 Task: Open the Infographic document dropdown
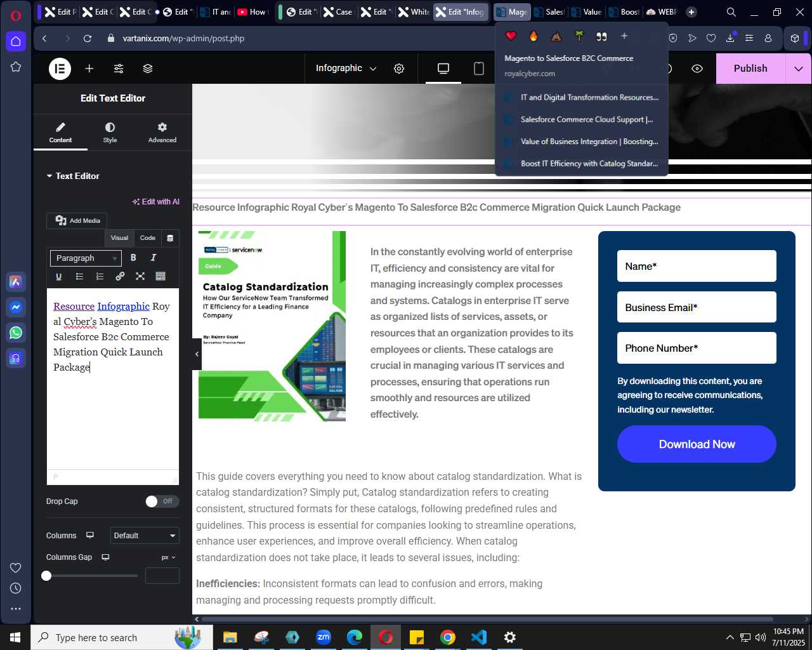point(346,69)
